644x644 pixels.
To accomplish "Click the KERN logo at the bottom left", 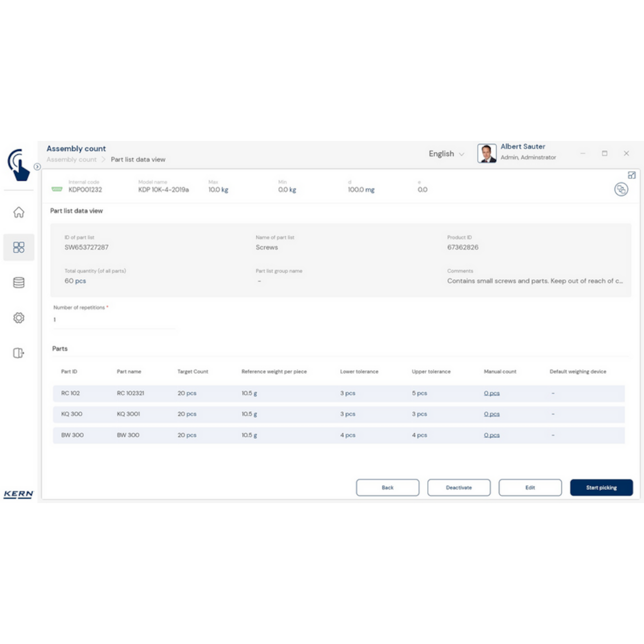I will (18, 494).
